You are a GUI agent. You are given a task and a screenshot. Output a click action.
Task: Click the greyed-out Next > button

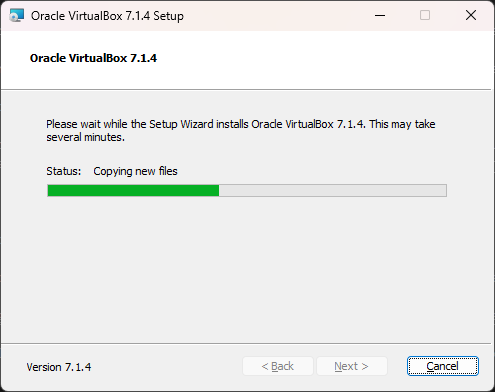pyautogui.click(x=352, y=366)
